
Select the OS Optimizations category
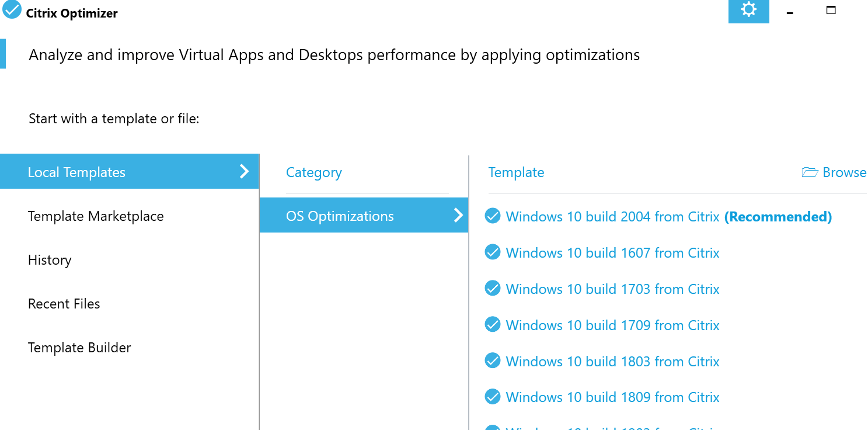364,215
